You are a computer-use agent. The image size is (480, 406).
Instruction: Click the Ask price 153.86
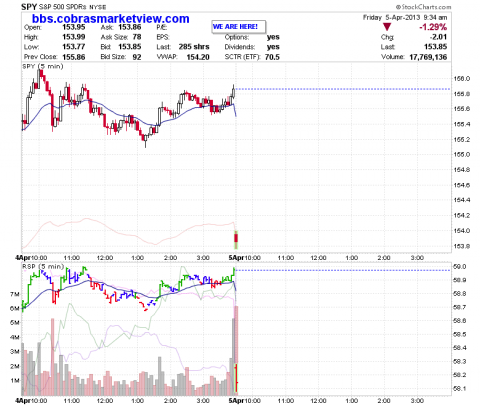coord(130,27)
